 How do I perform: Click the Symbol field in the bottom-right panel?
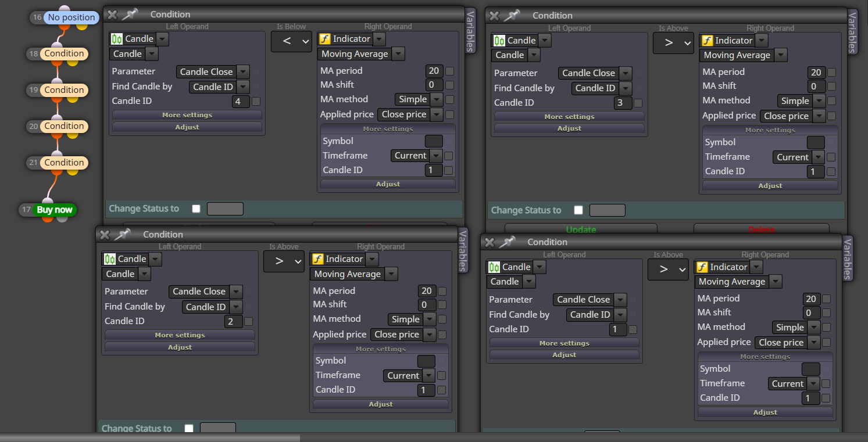pos(810,369)
